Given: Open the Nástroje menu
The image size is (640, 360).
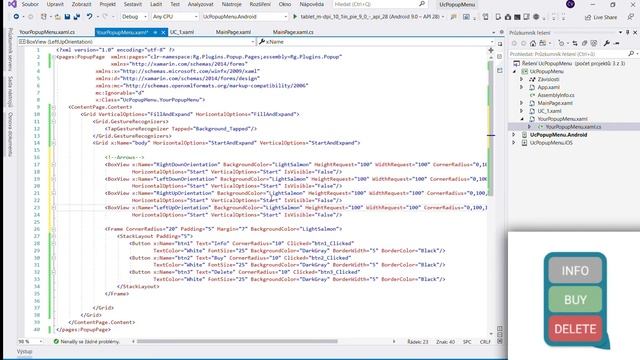Looking at the screenshot, I should point(231,4).
